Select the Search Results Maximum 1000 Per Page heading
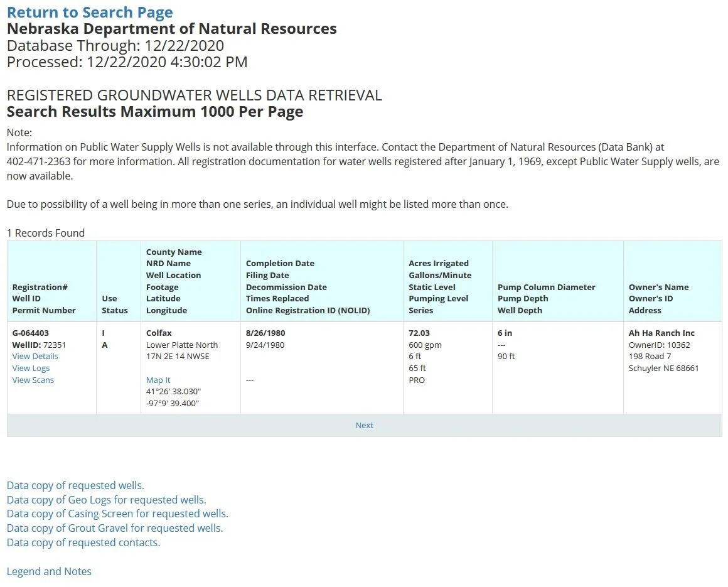Image resolution: width=728 pixels, height=587 pixels. click(155, 112)
